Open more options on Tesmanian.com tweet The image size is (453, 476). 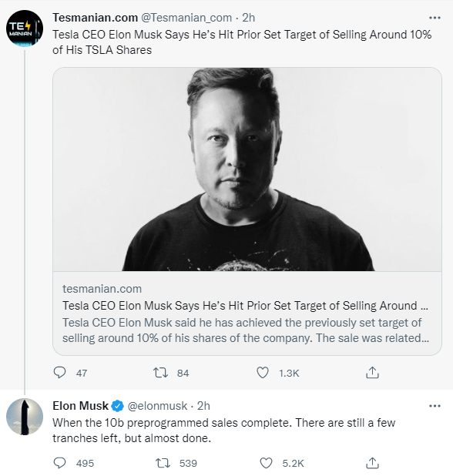tap(435, 18)
